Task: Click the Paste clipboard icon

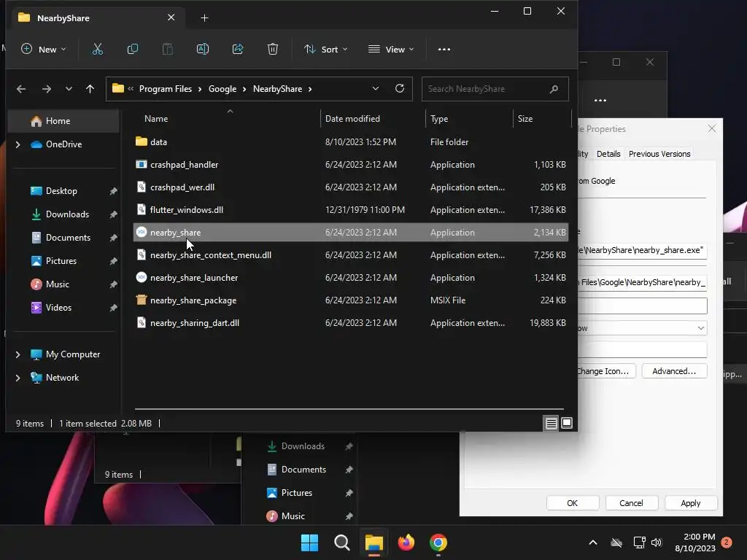Action: pyautogui.click(x=168, y=49)
